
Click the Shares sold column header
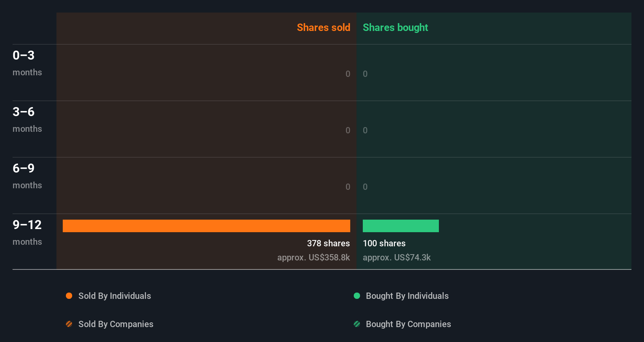[x=324, y=27]
